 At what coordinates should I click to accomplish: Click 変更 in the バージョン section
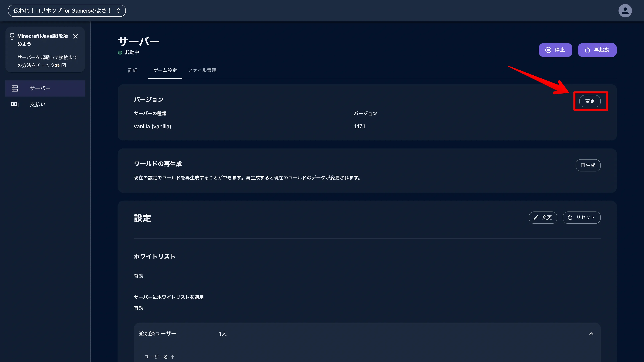[590, 101]
